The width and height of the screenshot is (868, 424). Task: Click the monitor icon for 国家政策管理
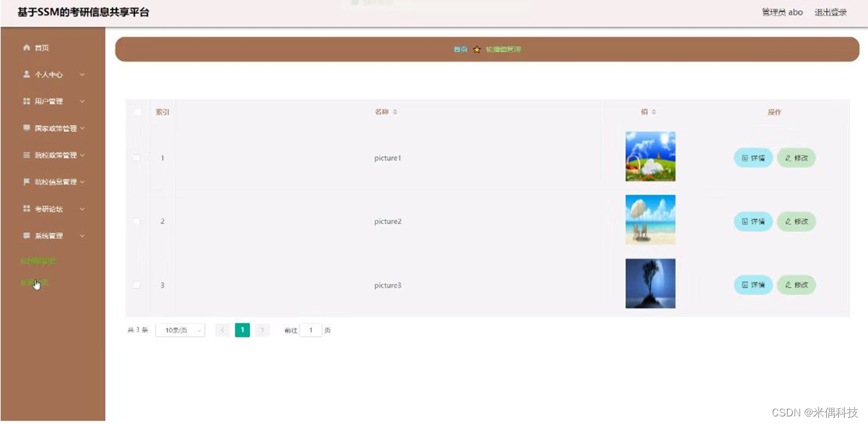[x=27, y=128]
